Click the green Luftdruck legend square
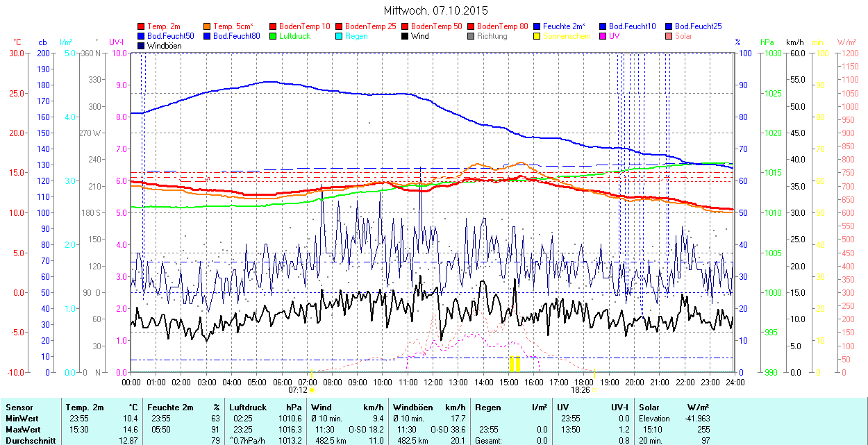Image resolution: width=868 pixels, height=445 pixels. 274,36
